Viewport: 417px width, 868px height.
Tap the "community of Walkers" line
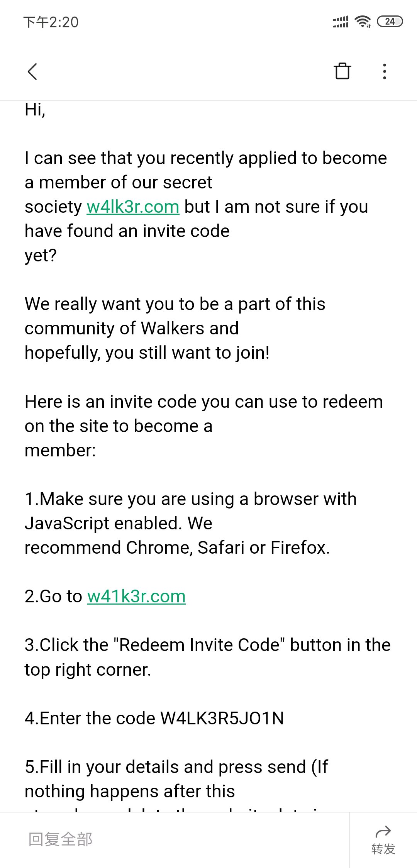(132, 329)
